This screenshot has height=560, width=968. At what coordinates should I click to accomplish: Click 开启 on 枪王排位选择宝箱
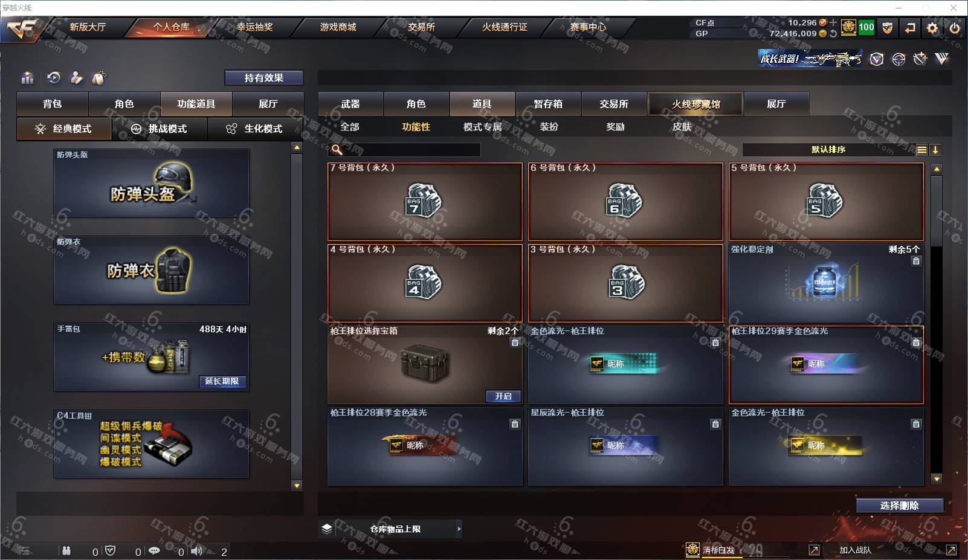tap(503, 396)
